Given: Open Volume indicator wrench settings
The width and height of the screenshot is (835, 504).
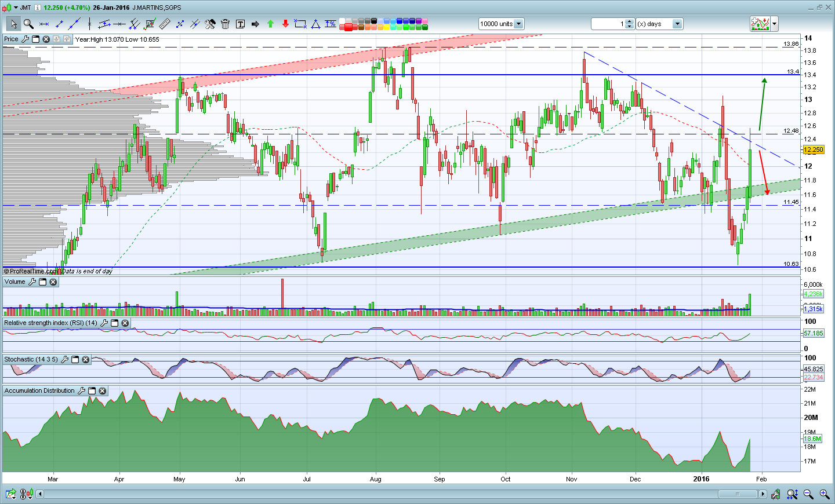Looking at the screenshot, I should click(x=32, y=282).
